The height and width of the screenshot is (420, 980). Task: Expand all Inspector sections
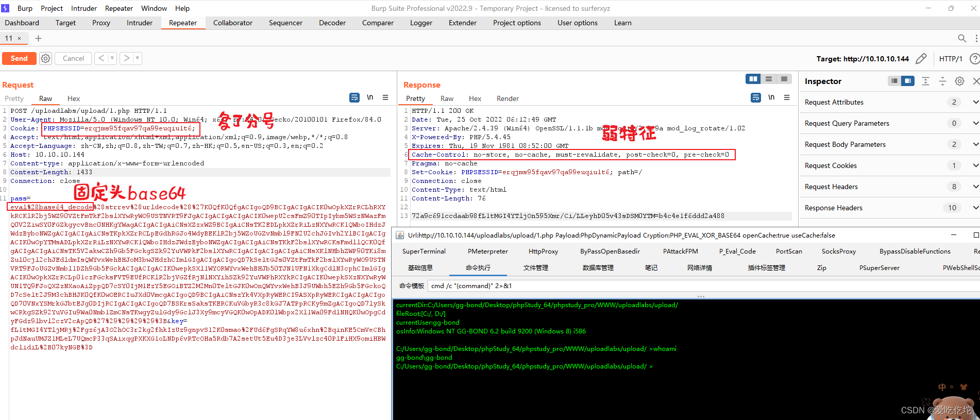tap(925, 81)
